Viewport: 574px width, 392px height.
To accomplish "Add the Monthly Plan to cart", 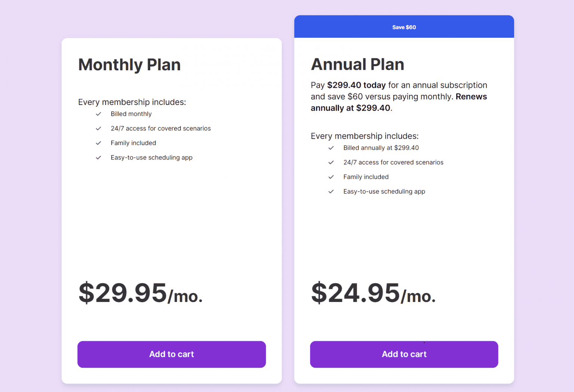I will (x=172, y=354).
